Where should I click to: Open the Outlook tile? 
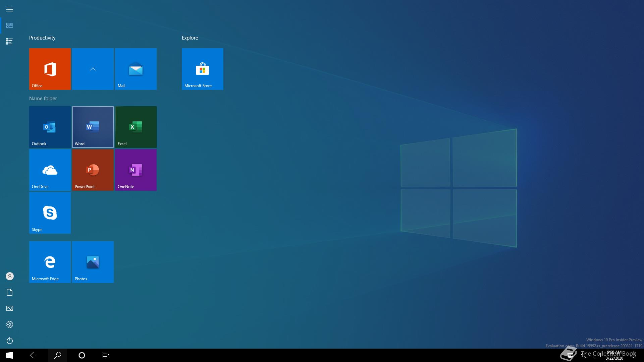pyautogui.click(x=50, y=127)
